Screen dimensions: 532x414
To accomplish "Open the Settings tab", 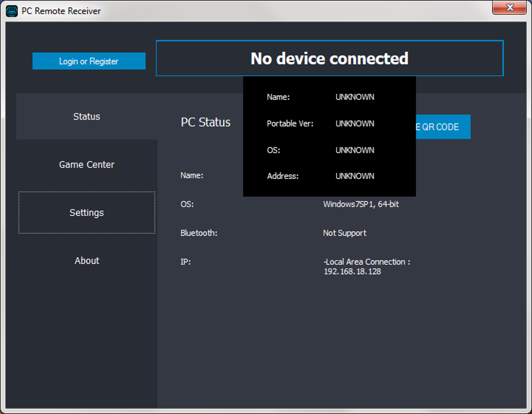I will 87,212.
